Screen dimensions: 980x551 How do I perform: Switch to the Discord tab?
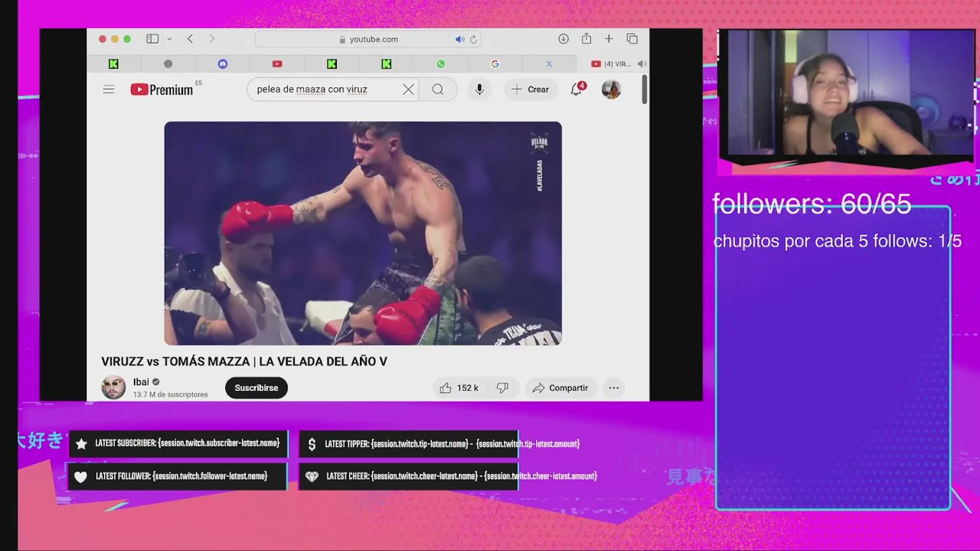223,64
